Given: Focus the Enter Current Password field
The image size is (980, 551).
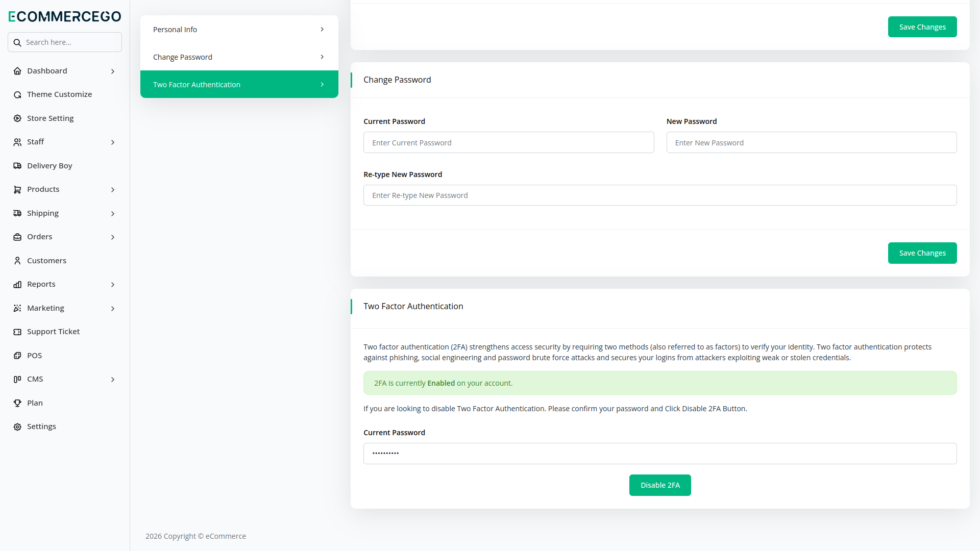Looking at the screenshot, I should 508,142.
